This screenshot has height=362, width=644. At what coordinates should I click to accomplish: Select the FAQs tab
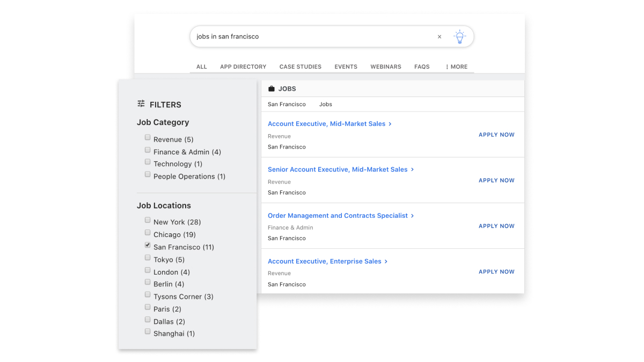pos(422,67)
